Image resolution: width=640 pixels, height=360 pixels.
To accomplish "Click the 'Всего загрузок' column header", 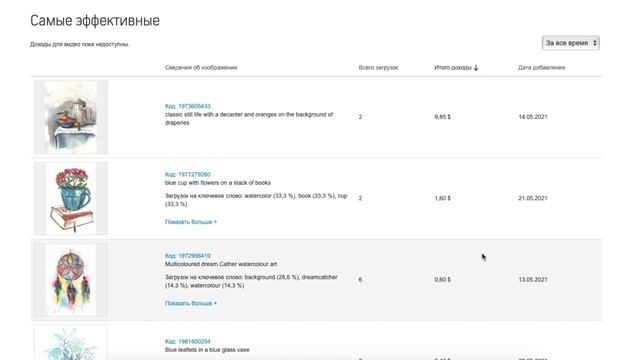I will coord(378,67).
